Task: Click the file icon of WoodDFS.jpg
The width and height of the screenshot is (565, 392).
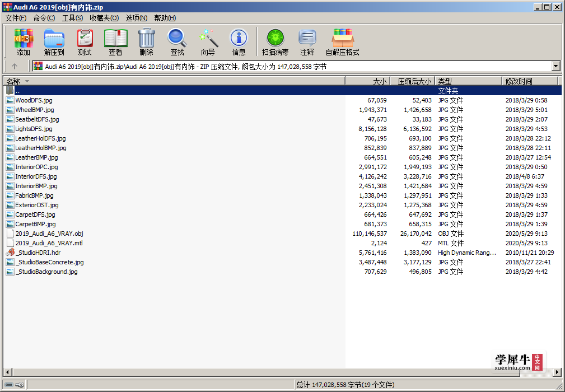Action: point(10,100)
